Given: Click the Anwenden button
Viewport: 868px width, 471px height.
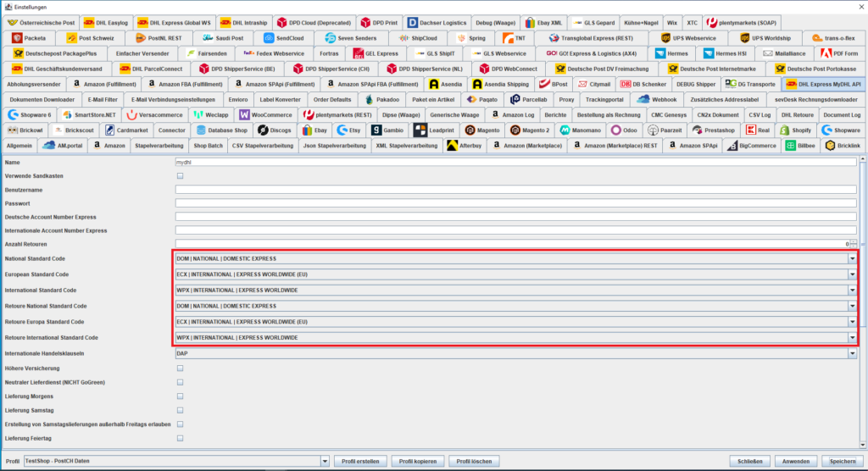Looking at the screenshot, I should (x=796, y=461).
